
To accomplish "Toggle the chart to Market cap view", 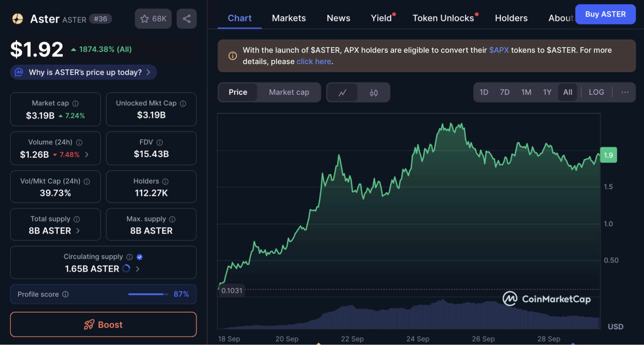I will tap(289, 92).
